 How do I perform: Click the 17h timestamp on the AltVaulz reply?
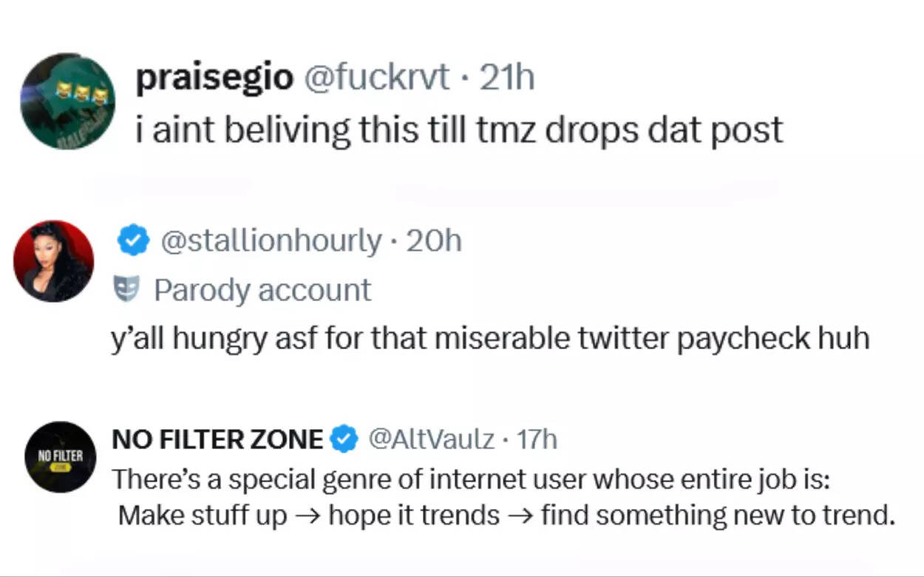(536, 439)
